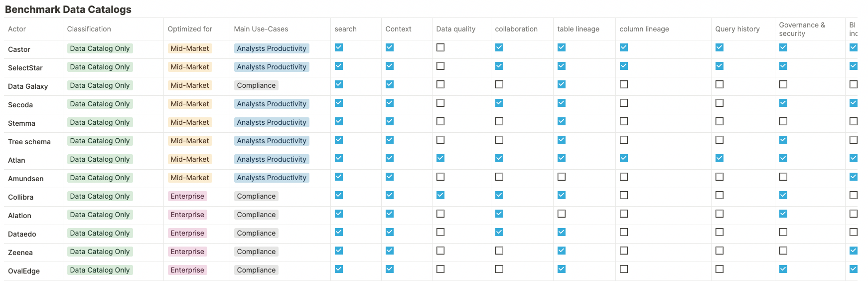The width and height of the screenshot is (868, 281).
Task: Open Collibra's Enterprise tag selector
Action: 187,196
